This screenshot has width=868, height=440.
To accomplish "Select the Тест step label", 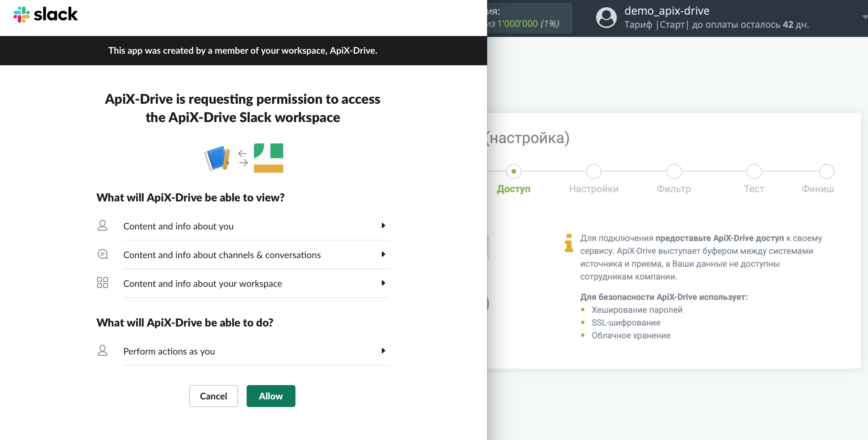I will (x=754, y=189).
